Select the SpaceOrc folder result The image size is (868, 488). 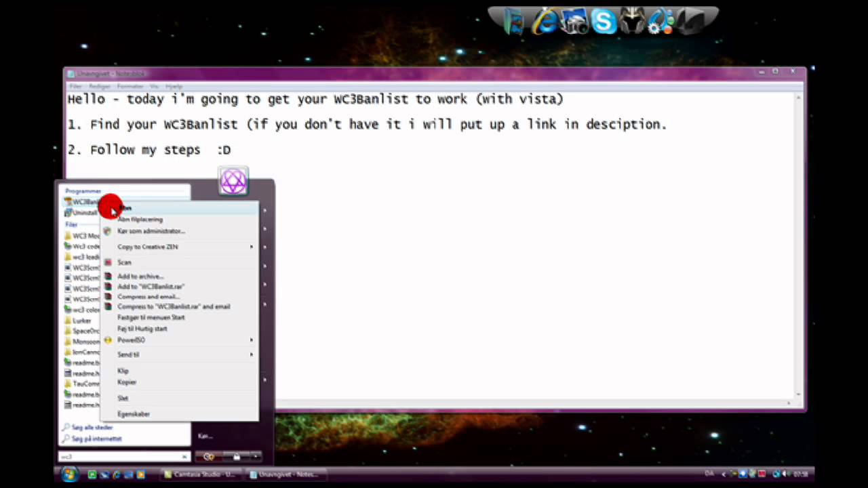pyautogui.click(x=81, y=331)
